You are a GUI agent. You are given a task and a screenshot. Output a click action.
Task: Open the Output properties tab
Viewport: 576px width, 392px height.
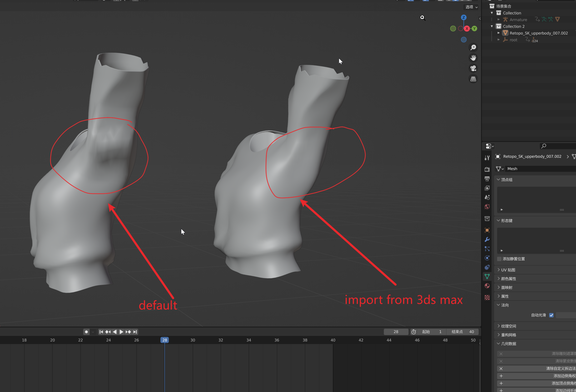point(487,179)
